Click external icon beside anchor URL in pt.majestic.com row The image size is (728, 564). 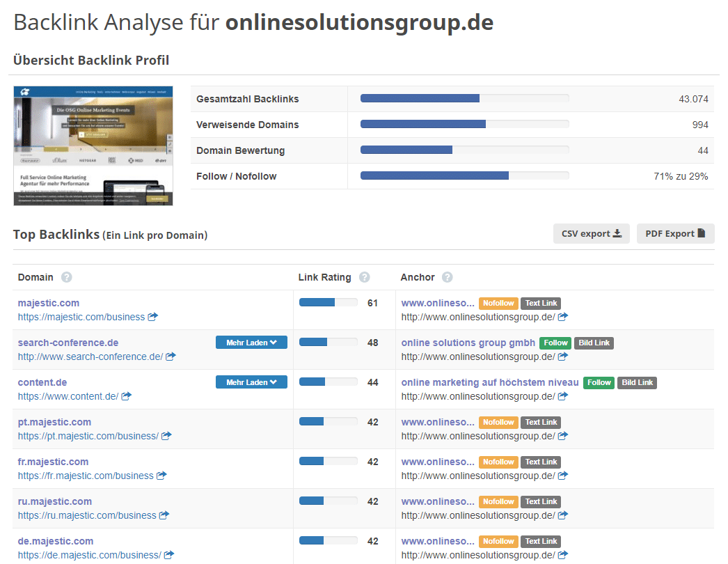point(563,436)
